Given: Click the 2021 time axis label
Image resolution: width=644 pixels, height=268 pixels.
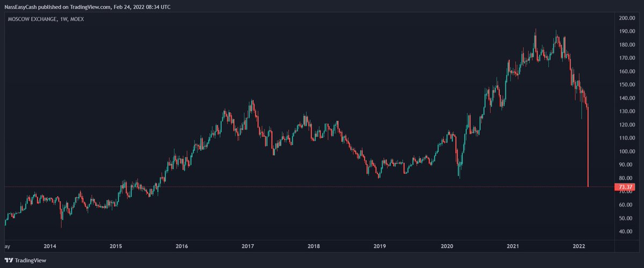Looking at the screenshot, I should click(513, 247).
